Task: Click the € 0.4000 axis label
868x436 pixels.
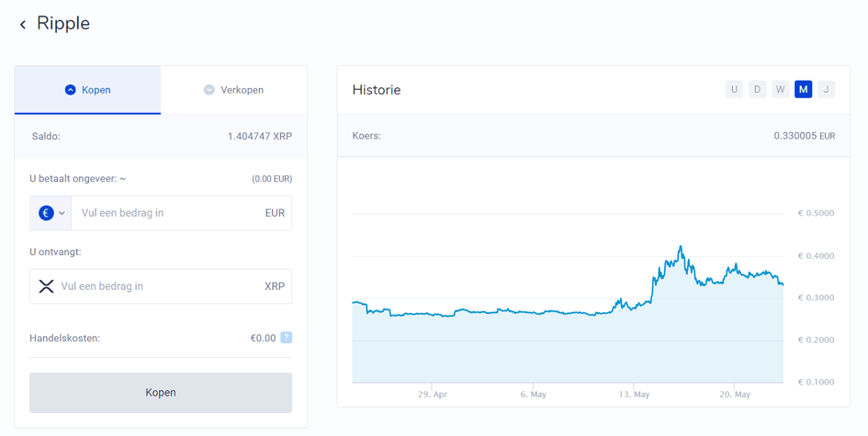Action: coord(816,255)
